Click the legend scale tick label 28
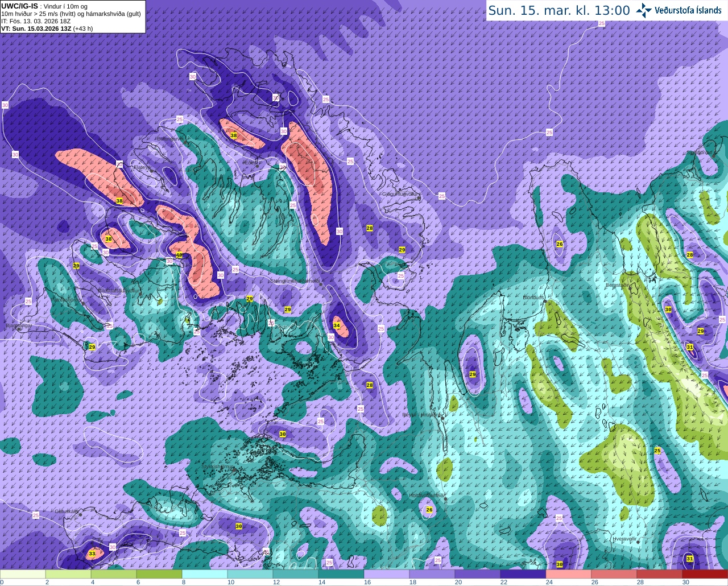This screenshot has height=586, width=728. coord(640,582)
